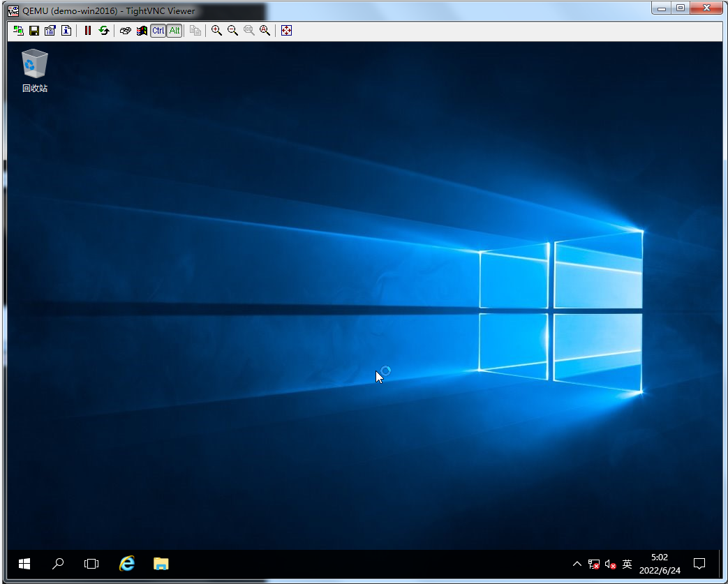728x584 pixels.
Task: Minimize the TightVNC Viewer window
Action: tap(662, 8)
